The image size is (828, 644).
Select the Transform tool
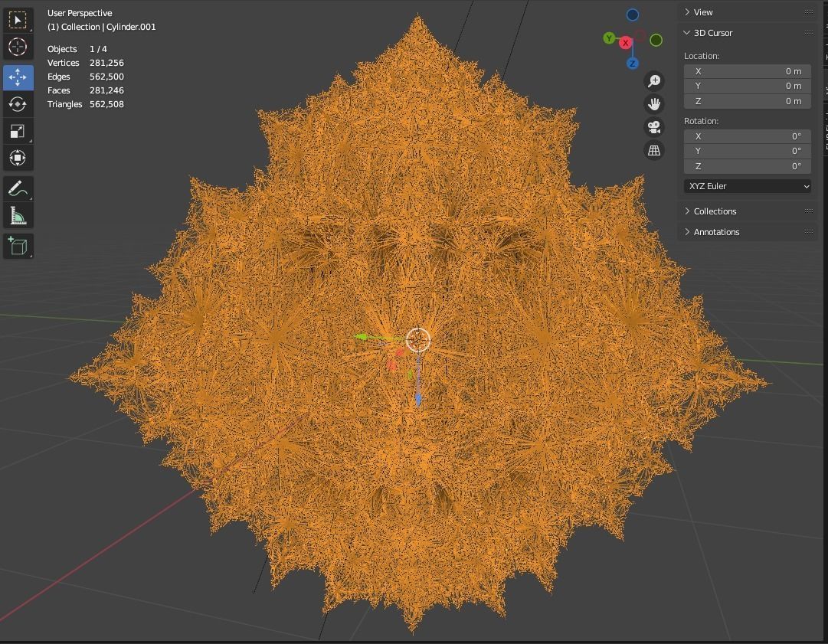point(18,158)
